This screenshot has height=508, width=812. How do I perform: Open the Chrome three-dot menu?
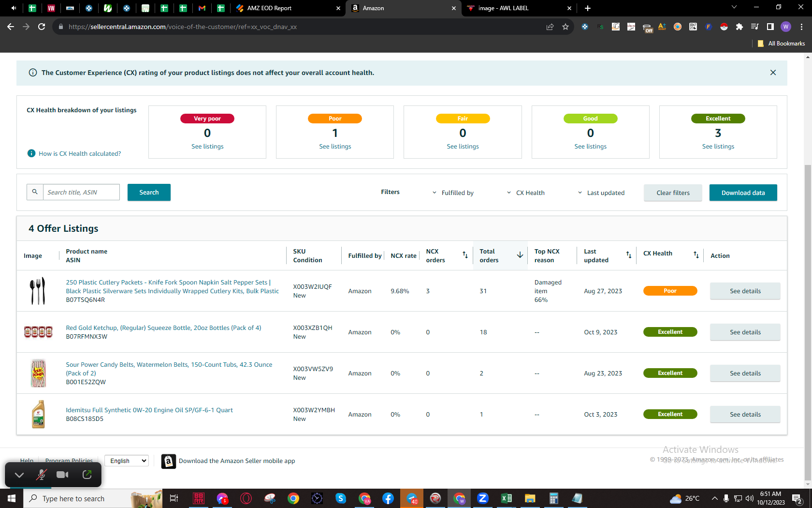click(x=801, y=27)
